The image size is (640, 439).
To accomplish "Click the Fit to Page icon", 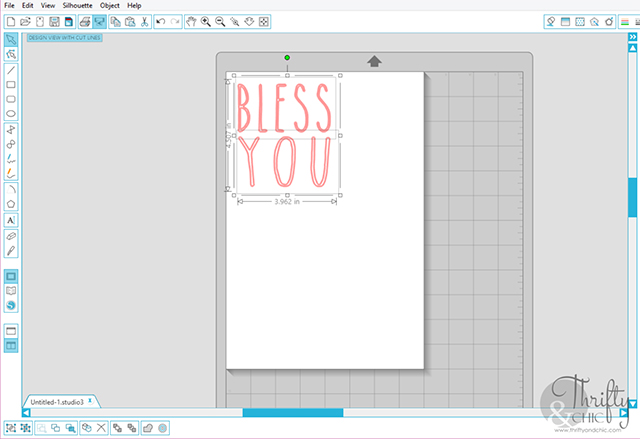I will [x=264, y=22].
